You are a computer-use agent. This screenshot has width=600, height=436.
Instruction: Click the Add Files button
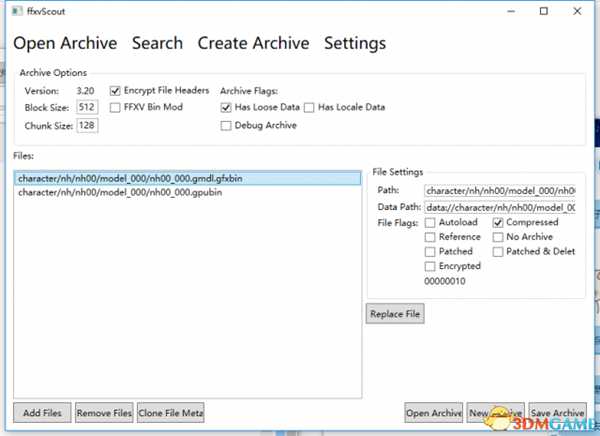41,413
